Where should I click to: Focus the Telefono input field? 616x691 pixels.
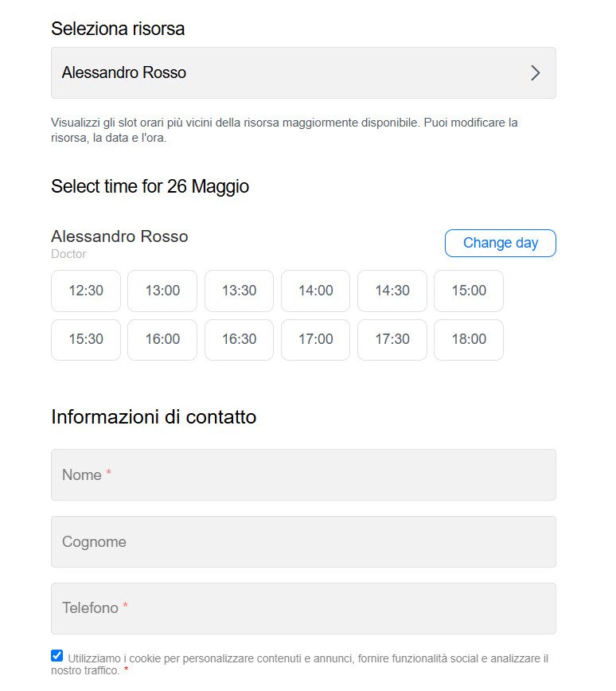coord(303,608)
